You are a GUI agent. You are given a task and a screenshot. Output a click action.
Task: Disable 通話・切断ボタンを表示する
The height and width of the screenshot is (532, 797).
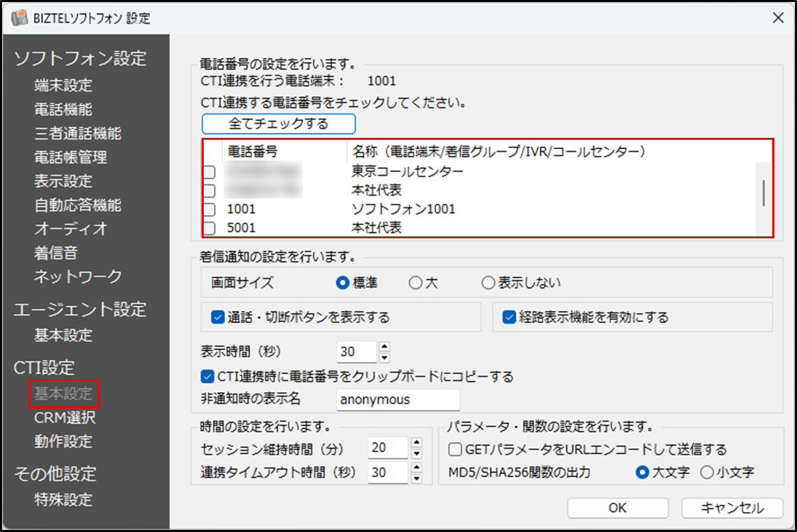216,317
